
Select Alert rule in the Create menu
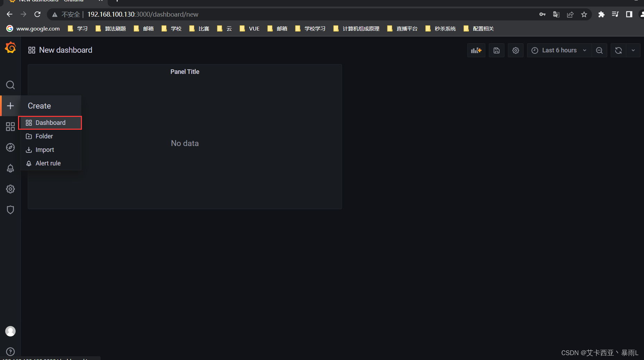pos(50,163)
